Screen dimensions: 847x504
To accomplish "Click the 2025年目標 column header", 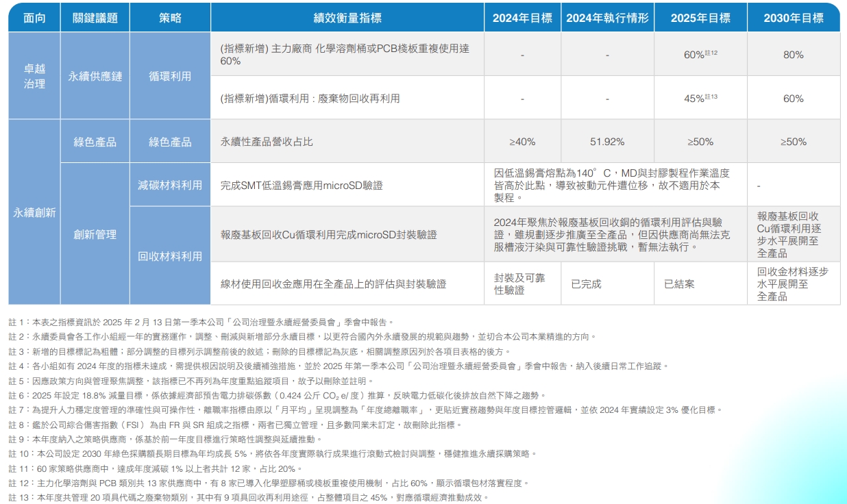I will pos(700,18).
